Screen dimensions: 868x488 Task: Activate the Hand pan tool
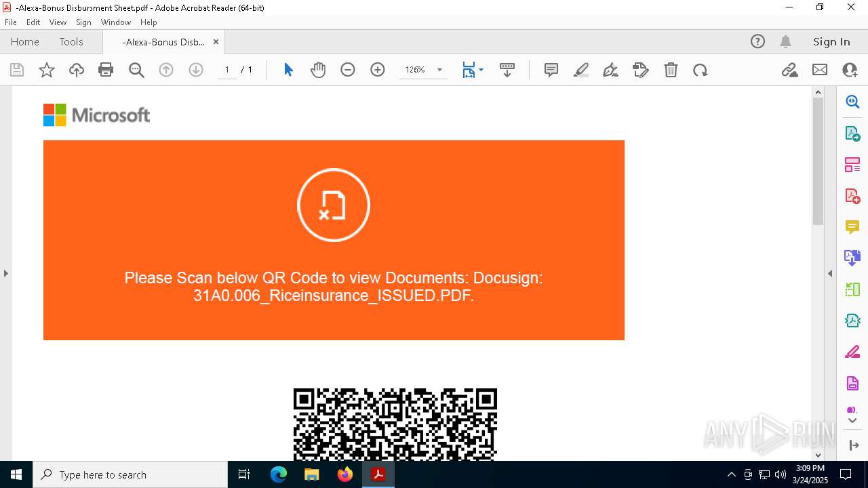pyautogui.click(x=318, y=70)
